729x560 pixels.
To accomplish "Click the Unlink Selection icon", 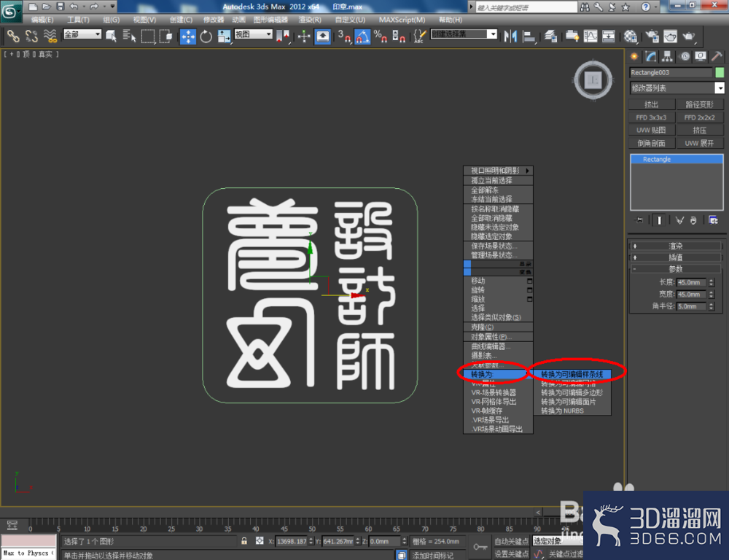I will click(x=31, y=36).
